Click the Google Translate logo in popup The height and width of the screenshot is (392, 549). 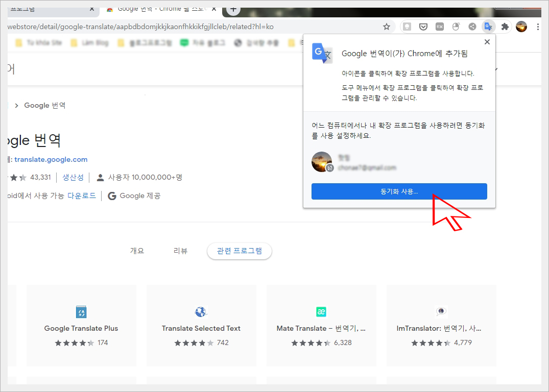tap(322, 53)
